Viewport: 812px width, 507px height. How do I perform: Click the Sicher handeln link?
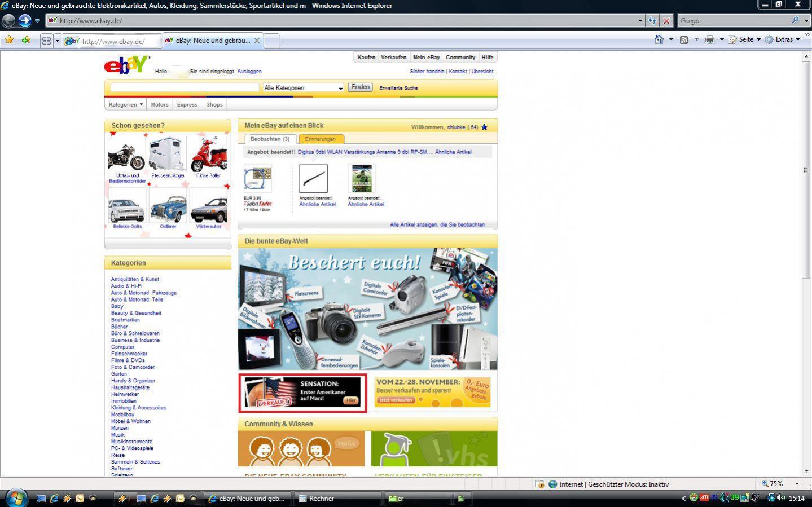pos(427,72)
